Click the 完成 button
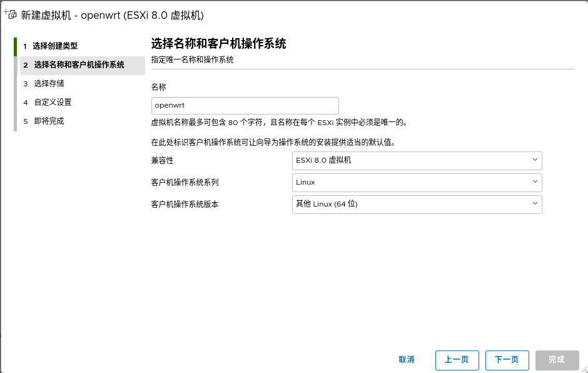 tap(557, 360)
